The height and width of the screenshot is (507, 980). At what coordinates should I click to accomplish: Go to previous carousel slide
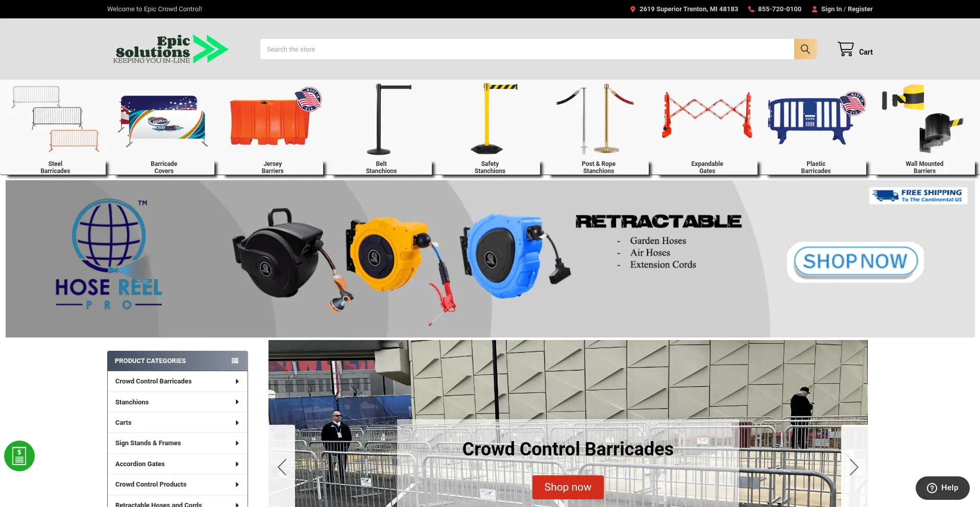tap(282, 467)
